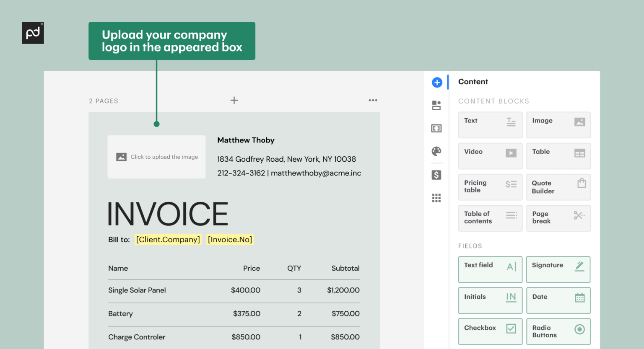Insert a Pricing table block
This screenshot has height=349, width=644.
pyautogui.click(x=490, y=187)
